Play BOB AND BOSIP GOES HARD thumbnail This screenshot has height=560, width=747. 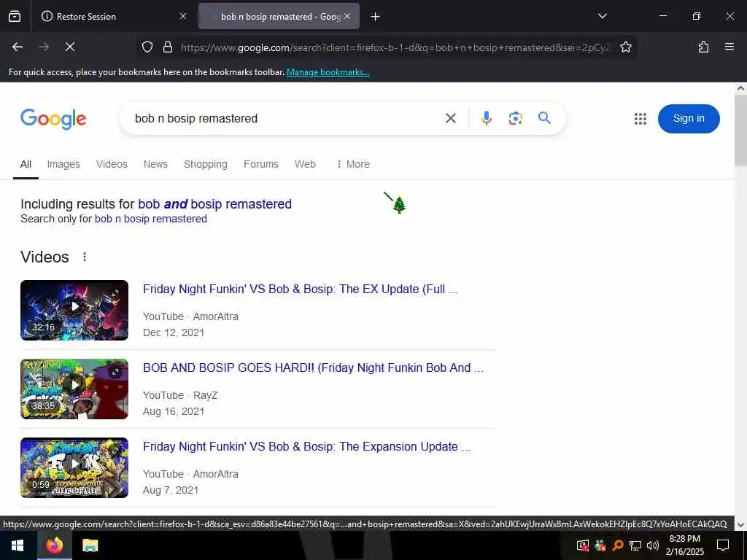pos(74,389)
